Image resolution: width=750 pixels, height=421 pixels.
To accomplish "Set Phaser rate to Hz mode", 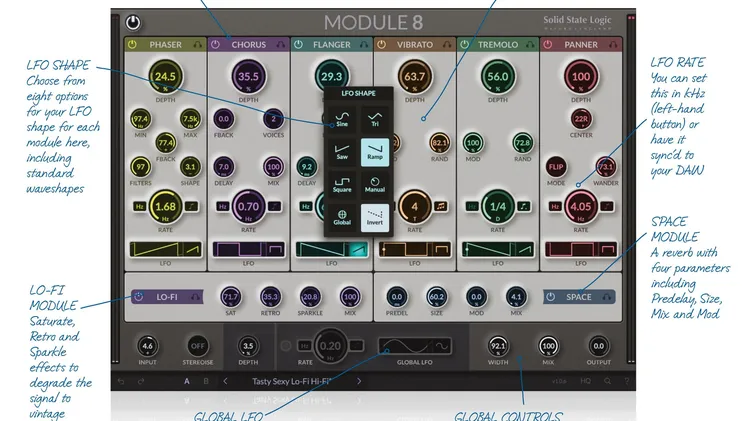I will (x=139, y=207).
